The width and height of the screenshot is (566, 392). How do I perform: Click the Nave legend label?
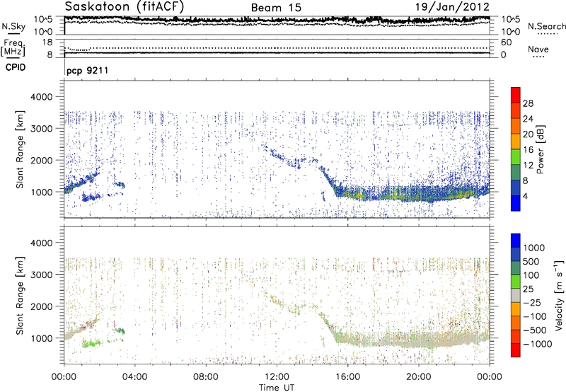pos(538,50)
